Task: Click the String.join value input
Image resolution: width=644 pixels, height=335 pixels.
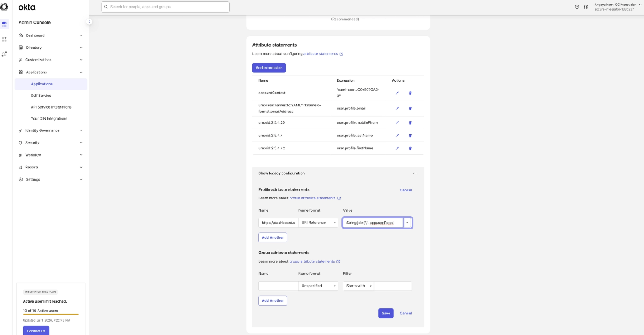Action: pos(373,223)
